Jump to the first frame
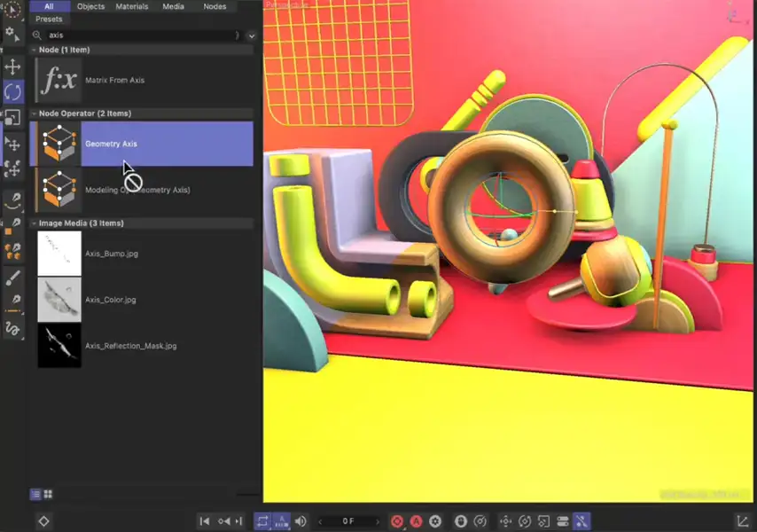 (x=205, y=521)
